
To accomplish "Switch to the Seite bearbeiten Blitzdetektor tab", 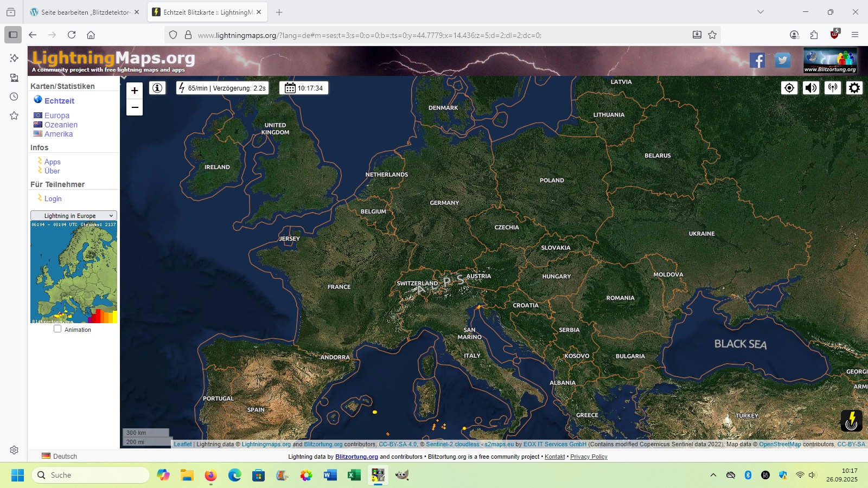I will [81, 12].
